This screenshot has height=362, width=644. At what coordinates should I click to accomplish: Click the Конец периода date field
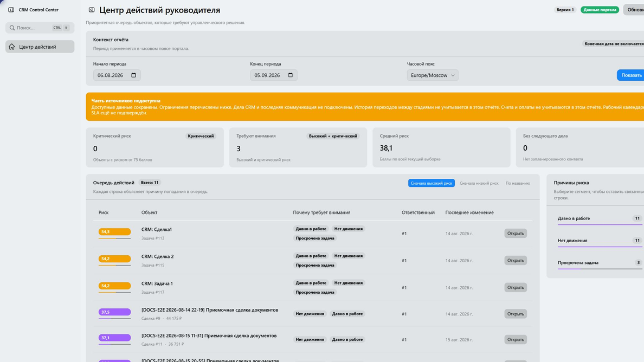click(274, 75)
